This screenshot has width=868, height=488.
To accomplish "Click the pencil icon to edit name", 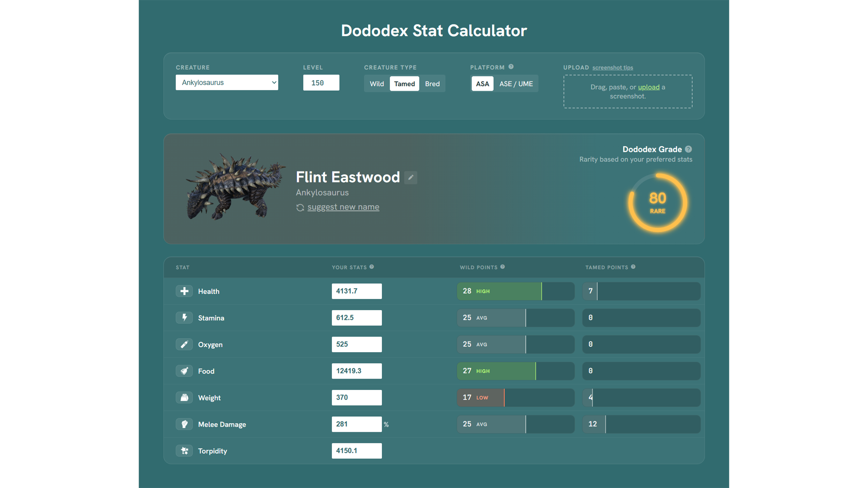I will click(411, 177).
